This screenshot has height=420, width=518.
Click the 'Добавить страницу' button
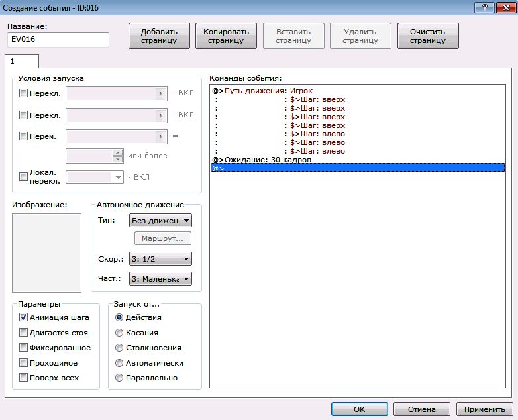[159, 36]
